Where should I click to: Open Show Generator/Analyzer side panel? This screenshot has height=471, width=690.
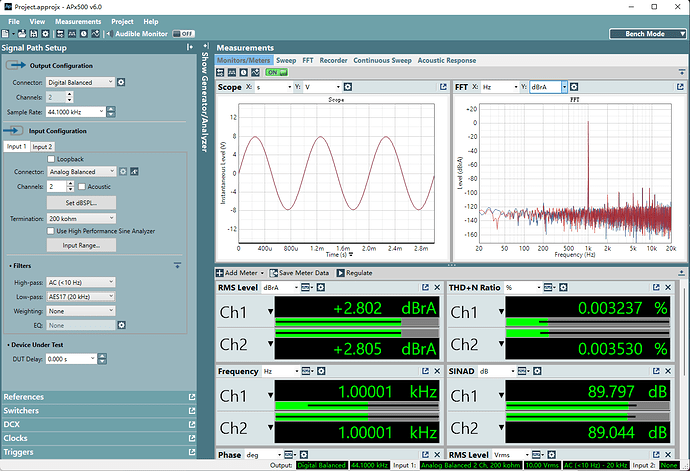205,98
